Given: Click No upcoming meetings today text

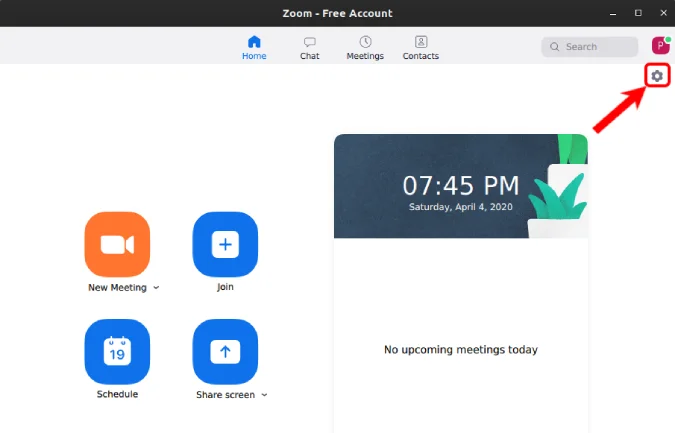Looking at the screenshot, I should (x=461, y=349).
